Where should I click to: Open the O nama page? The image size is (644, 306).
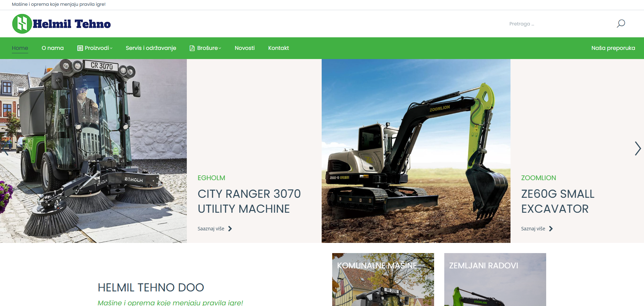click(x=53, y=48)
